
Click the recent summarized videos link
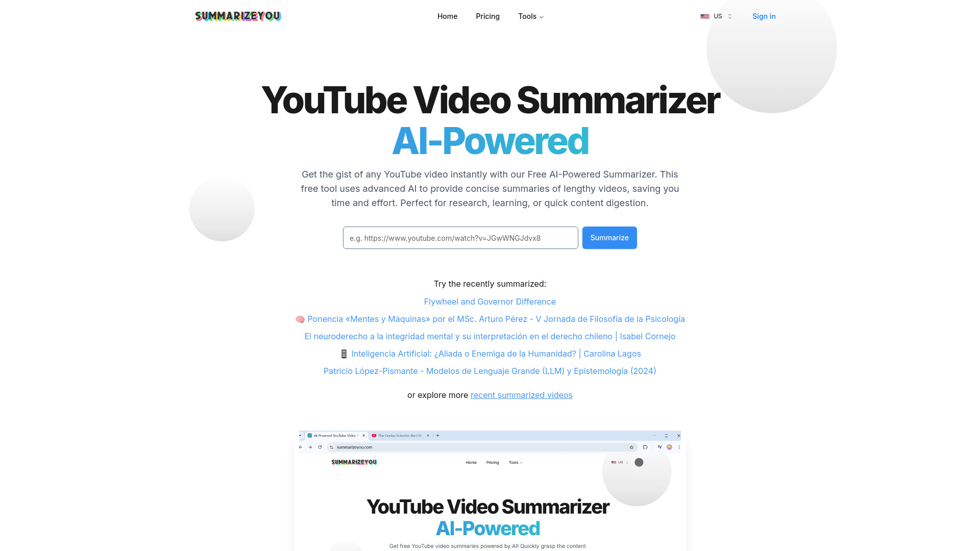522,395
